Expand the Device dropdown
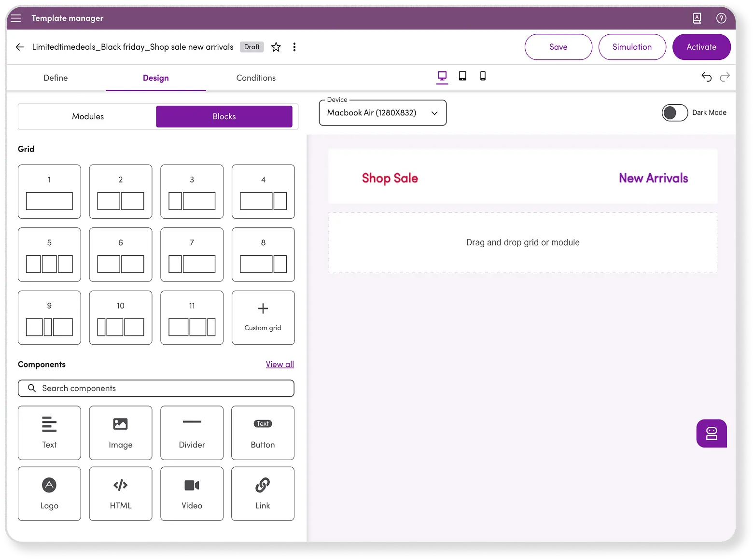754x560 pixels. click(382, 113)
